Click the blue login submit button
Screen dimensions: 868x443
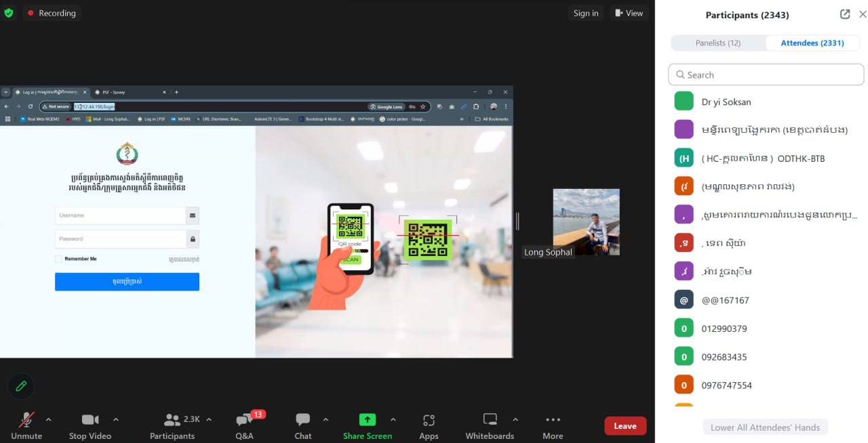click(127, 282)
